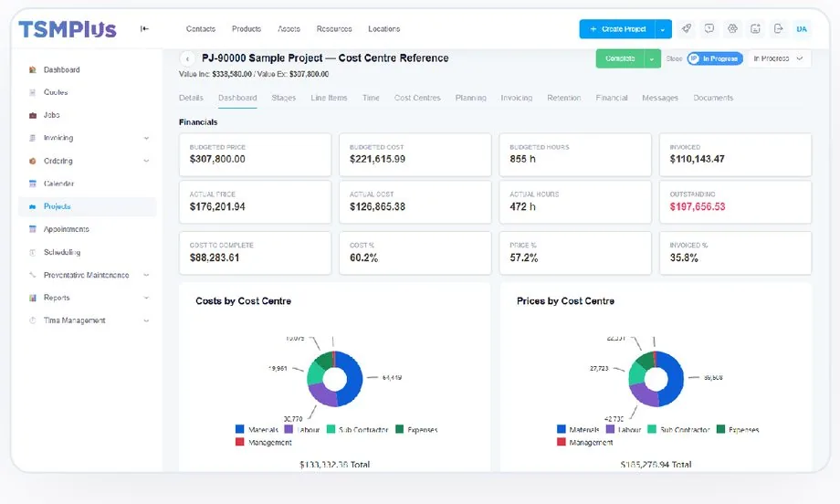Click the green Complete button
Image resolution: width=840 pixels, height=504 pixels.
click(x=620, y=58)
